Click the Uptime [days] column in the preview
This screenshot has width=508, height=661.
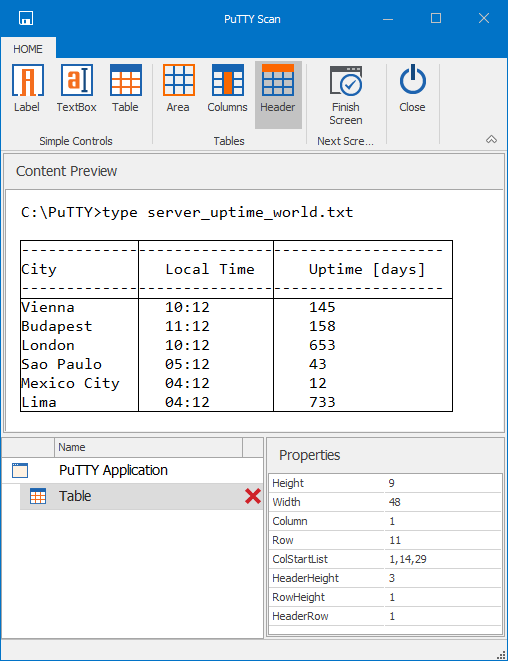pyautogui.click(x=363, y=326)
